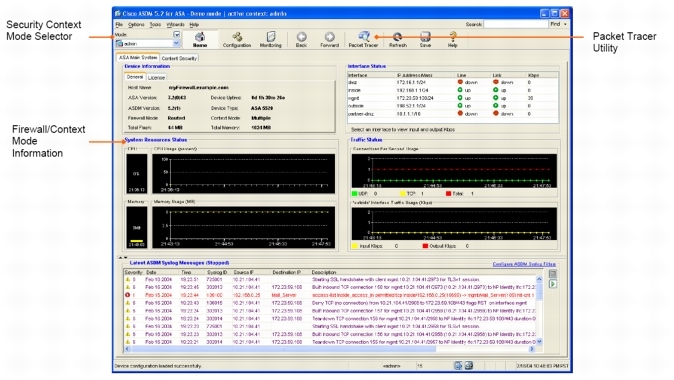Click the Interface column header
This screenshot has height=380, width=674.
coord(371,75)
